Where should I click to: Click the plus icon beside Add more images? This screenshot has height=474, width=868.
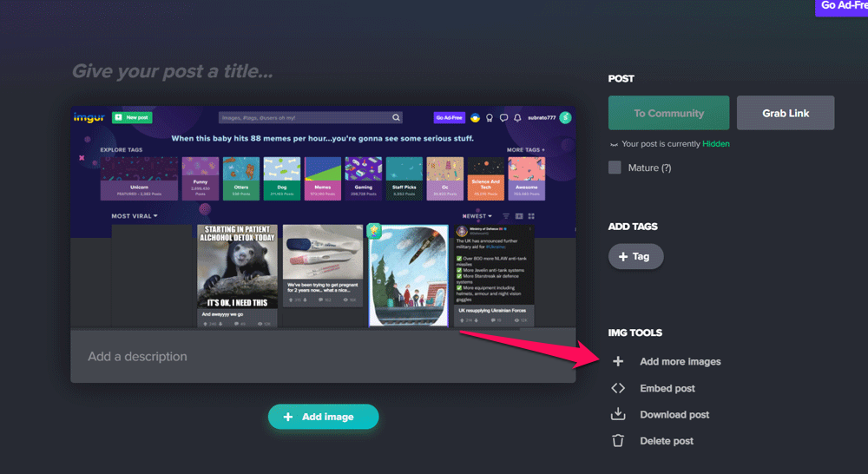click(618, 361)
